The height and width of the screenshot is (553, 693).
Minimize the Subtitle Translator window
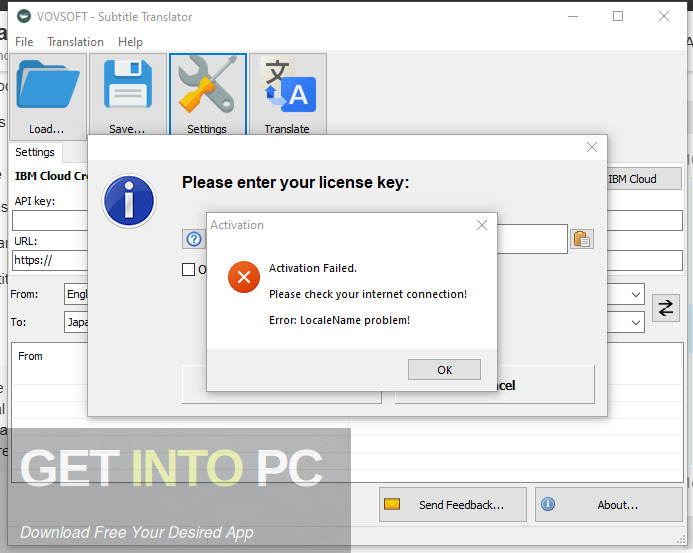pyautogui.click(x=573, y=16)
